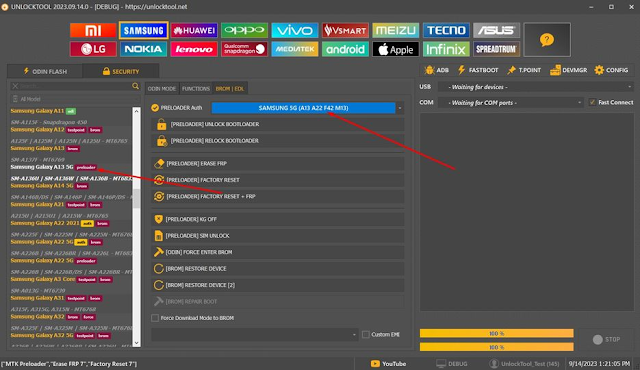This screenshot has width=640, height=370.
Task: Choose the Lenovo brand logo
Action: (194, 49)
